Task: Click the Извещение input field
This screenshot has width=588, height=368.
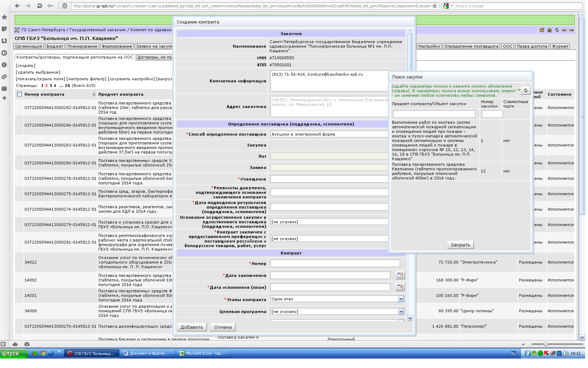Action: (329, 179)
